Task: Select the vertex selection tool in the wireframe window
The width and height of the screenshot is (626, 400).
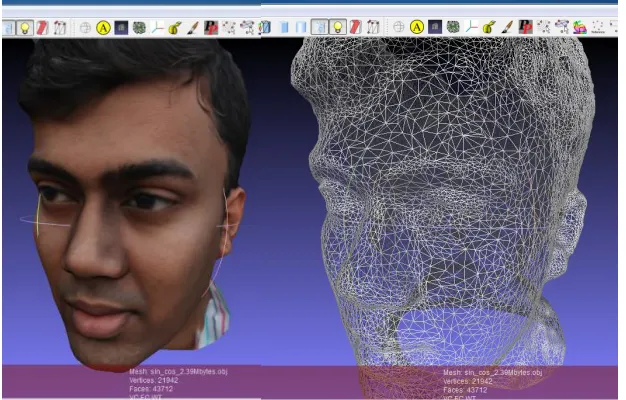Action: point(543,27)
